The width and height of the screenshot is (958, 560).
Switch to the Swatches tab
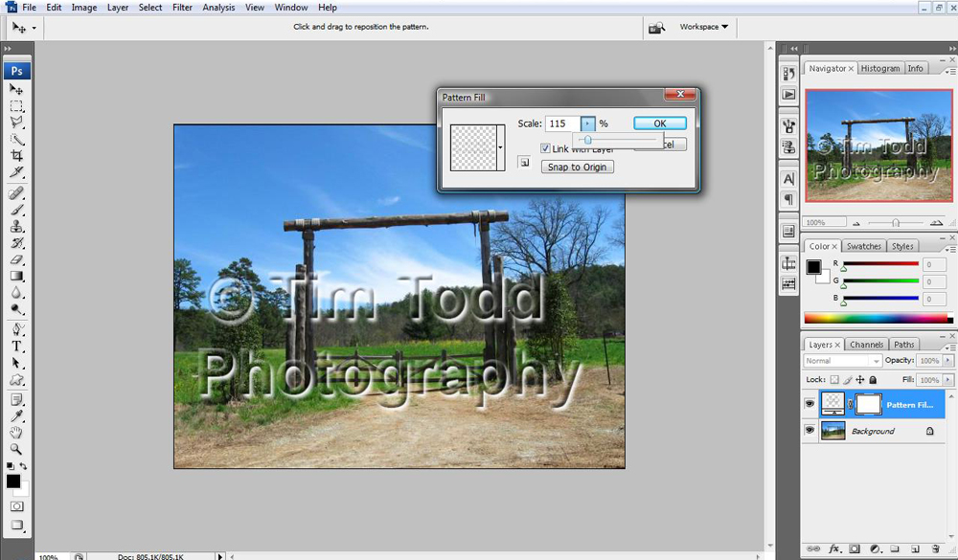click(x=864, y=246)
